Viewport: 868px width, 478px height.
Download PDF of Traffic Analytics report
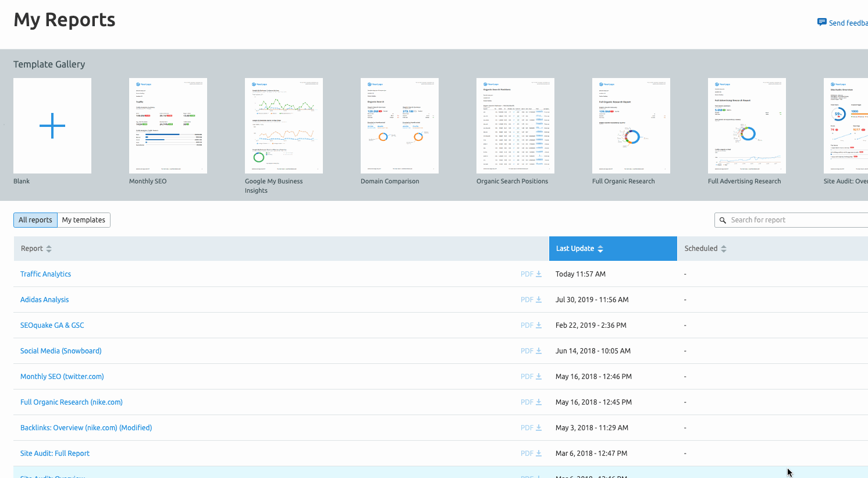click(531, 274)
